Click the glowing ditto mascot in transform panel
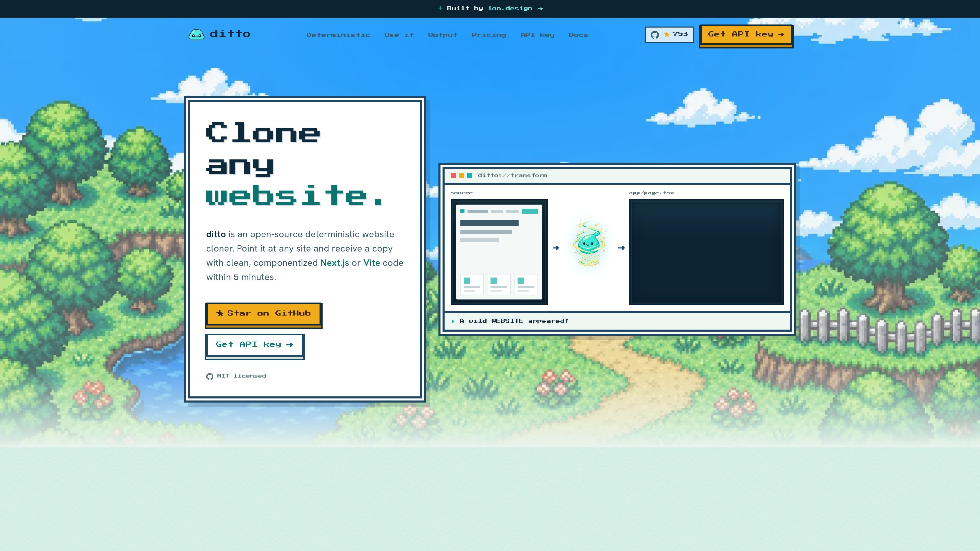980x551 pixels. point(589,243)
